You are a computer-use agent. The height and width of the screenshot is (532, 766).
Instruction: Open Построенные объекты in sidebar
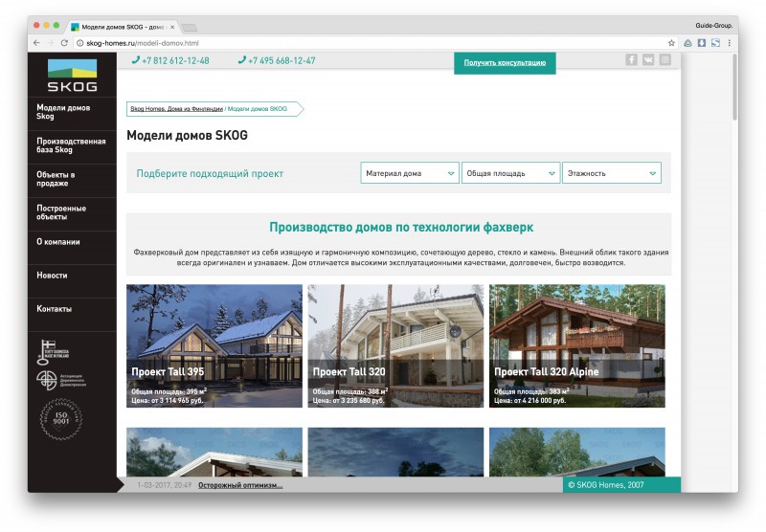[x=73, y=212]
